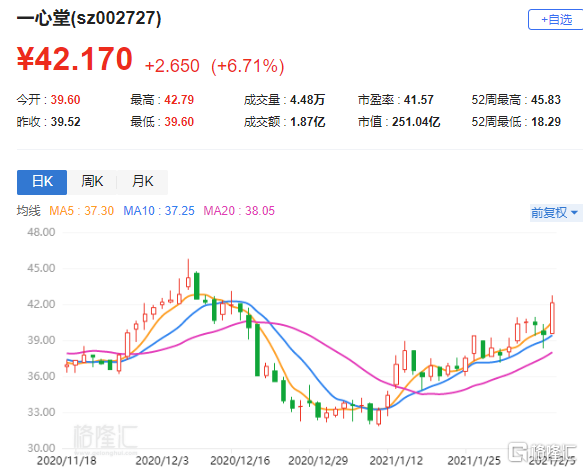583x469 pixels.
Task: Select the MA10 : 37.25 average label
Action: click(x=159, y=211)
